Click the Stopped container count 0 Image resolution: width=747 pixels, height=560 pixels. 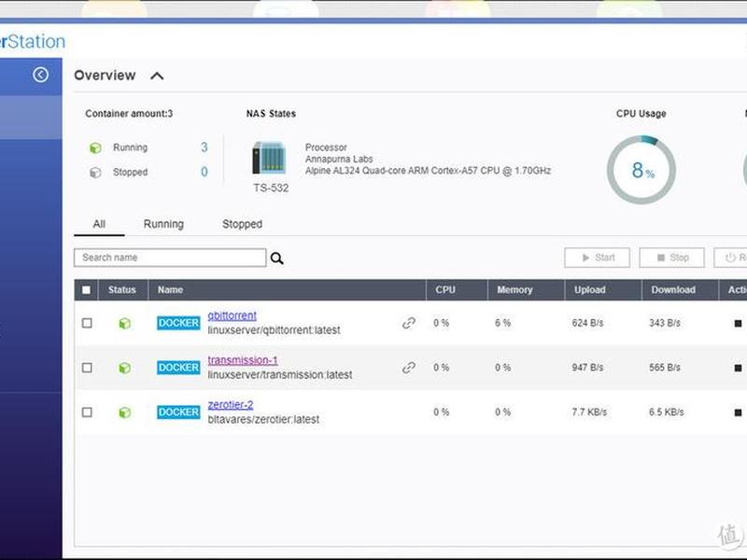click(x=204, y=172)
